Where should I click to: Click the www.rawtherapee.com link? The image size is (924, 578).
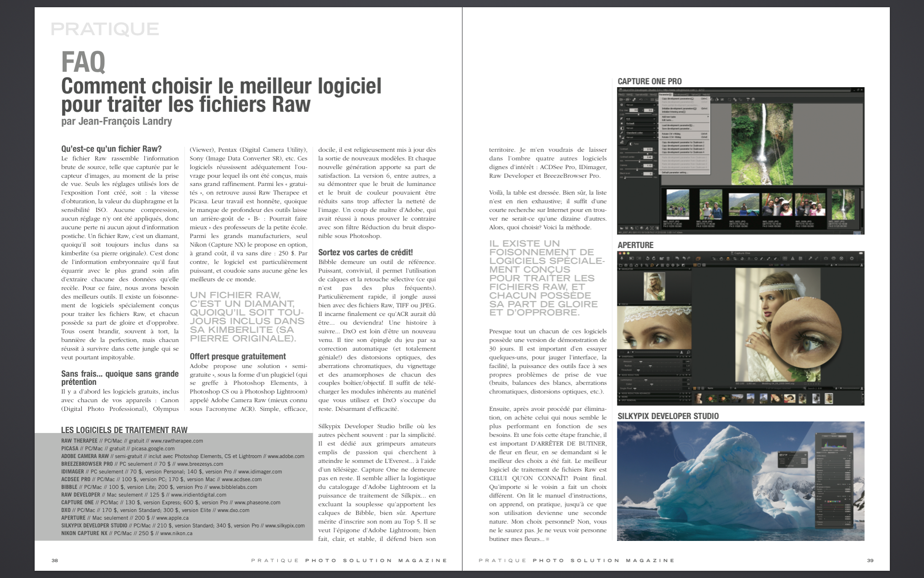pyautogui.click(x=177, y=441)
